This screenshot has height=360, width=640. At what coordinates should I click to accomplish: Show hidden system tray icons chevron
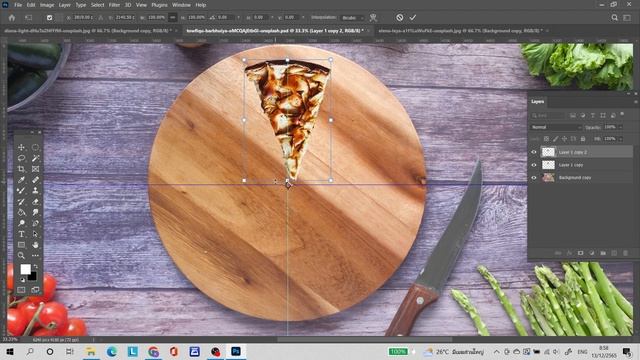pyautogui.click(x=496, y=351)
